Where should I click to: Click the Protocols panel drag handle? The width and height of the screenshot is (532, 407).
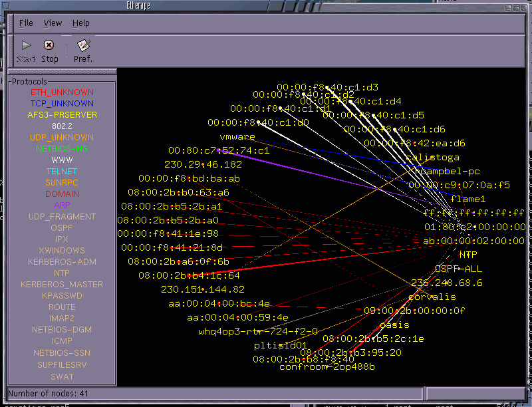click(x=62, y=72)
